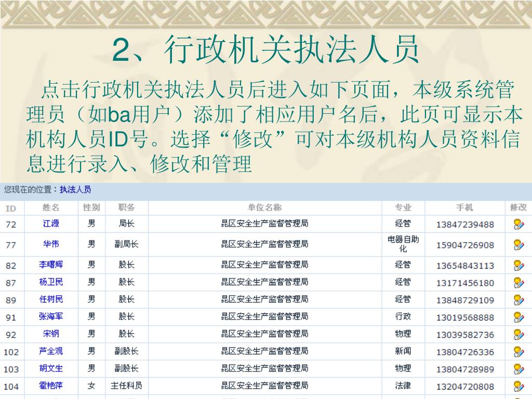Click the 新闻 specialty cell
Viewport: 532px width, 399px height.
click(x=403, y=351)
